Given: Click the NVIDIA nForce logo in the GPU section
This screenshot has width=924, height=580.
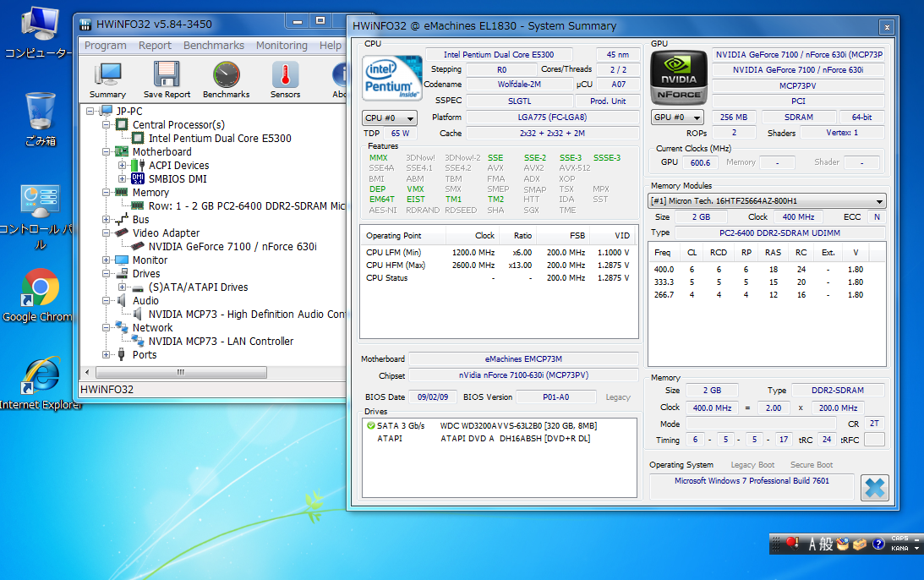Looking at the screenshot, I should point(680,76).
